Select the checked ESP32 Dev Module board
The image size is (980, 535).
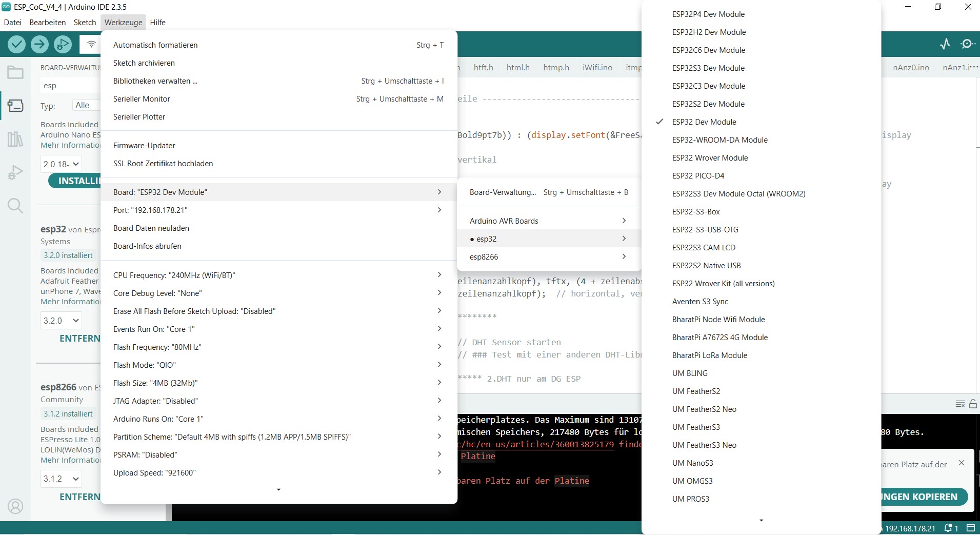[x=704, y=122]
